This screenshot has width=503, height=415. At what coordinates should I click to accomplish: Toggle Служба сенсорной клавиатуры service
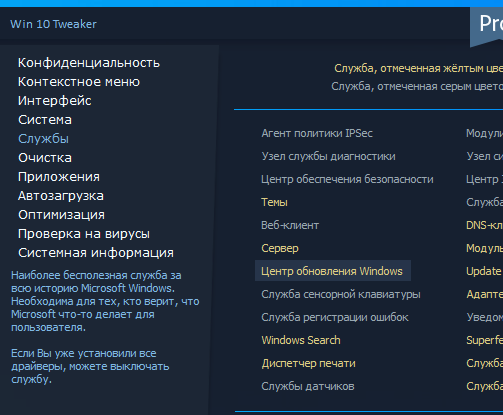pos(341,294)
